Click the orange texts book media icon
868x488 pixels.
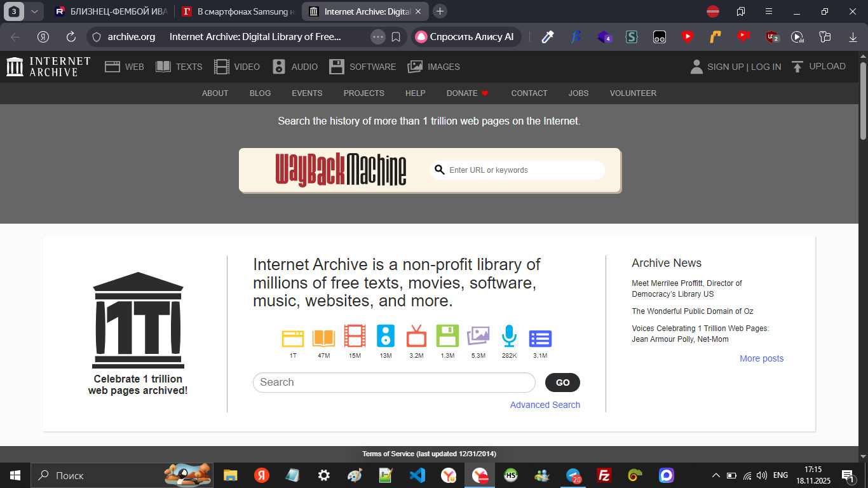click(x=323, y=337)
